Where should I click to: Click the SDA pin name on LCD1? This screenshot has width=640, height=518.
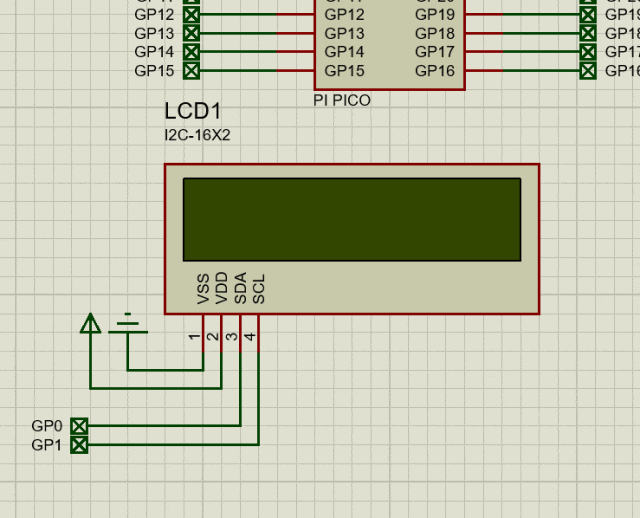pos(240,288)
